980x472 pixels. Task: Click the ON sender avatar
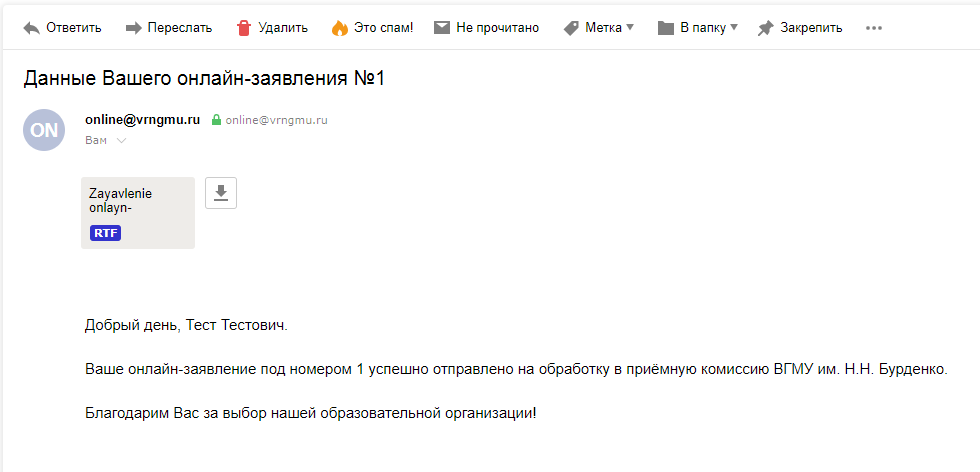pos(44,130)
